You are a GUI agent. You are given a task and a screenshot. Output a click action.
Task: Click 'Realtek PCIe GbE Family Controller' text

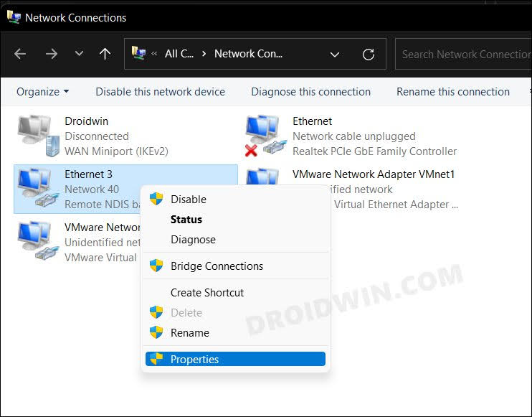click(374, 151)
